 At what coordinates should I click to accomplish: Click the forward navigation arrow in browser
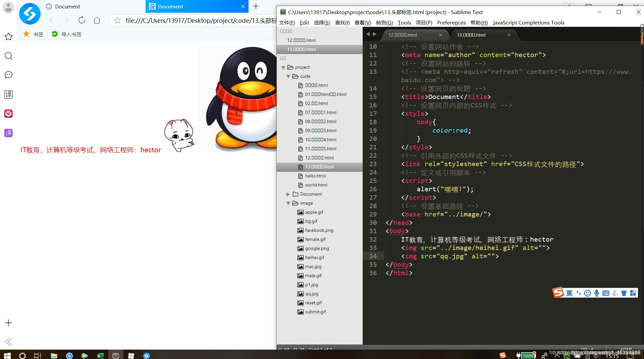[x=67, y=20]
